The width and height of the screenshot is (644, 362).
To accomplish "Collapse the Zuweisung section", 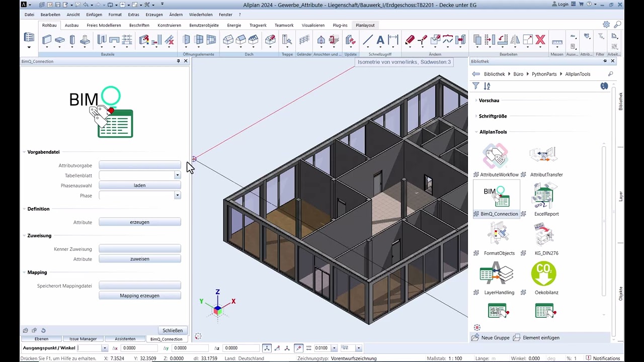I will coord(24,235).
